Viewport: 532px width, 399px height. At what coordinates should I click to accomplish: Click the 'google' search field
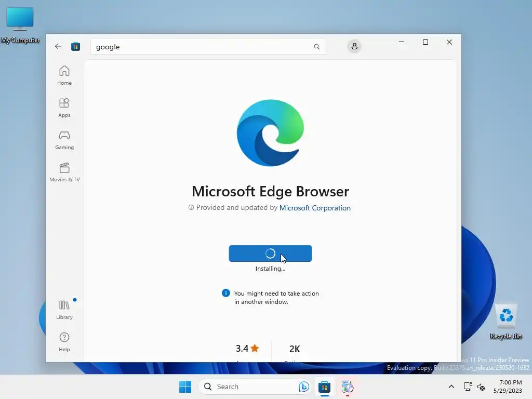point(208,47)
